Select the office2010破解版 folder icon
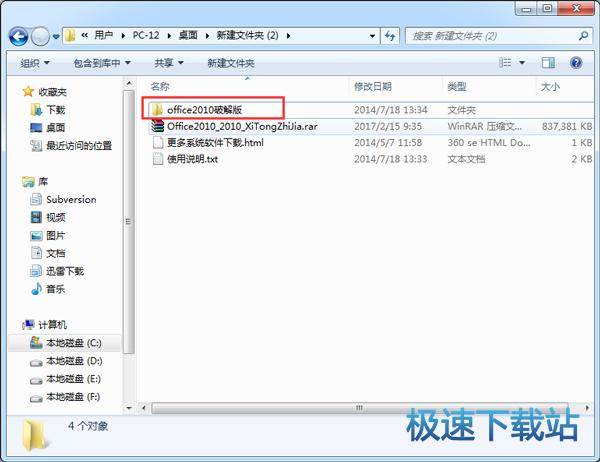The width and height of the screenshot is (600, 462). point(157,110)
